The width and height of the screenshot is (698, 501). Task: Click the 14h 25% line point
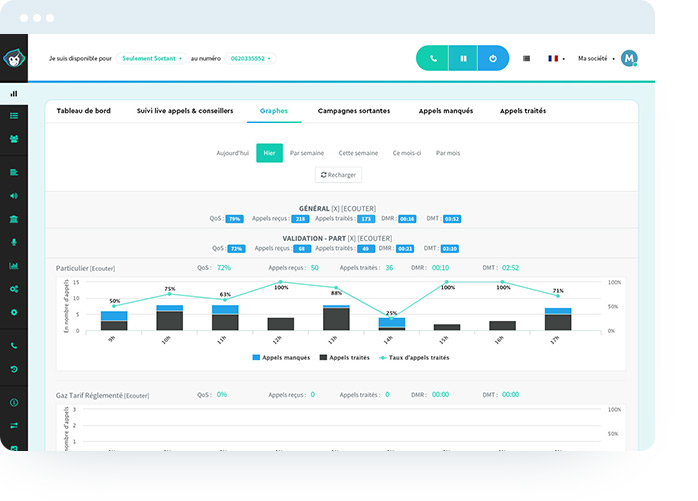[392, 318]
